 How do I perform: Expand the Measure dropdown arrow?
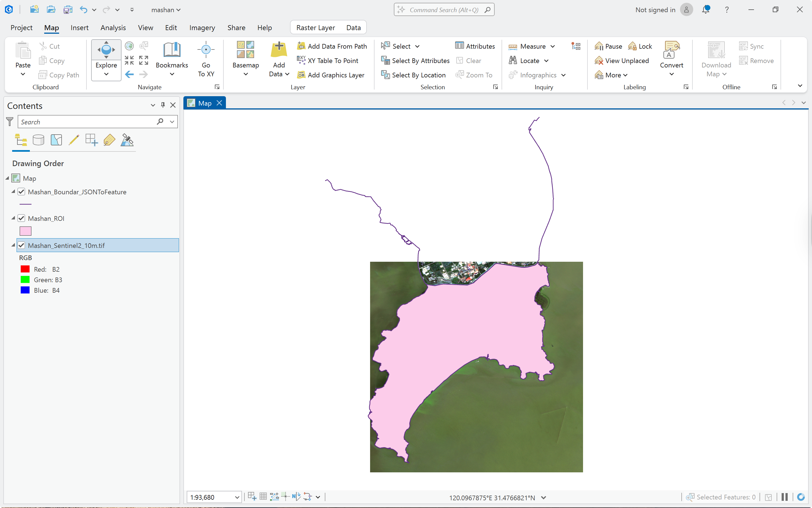pyautogui.click(x=553, y=46)
